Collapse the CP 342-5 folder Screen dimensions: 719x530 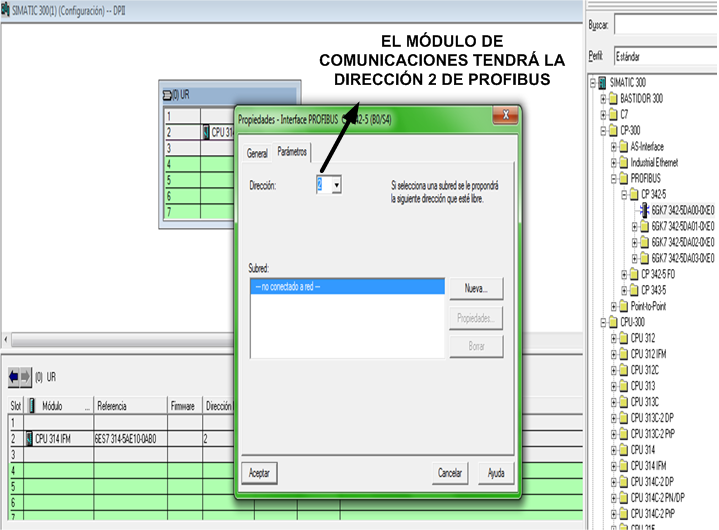click(x=624, y=195)
